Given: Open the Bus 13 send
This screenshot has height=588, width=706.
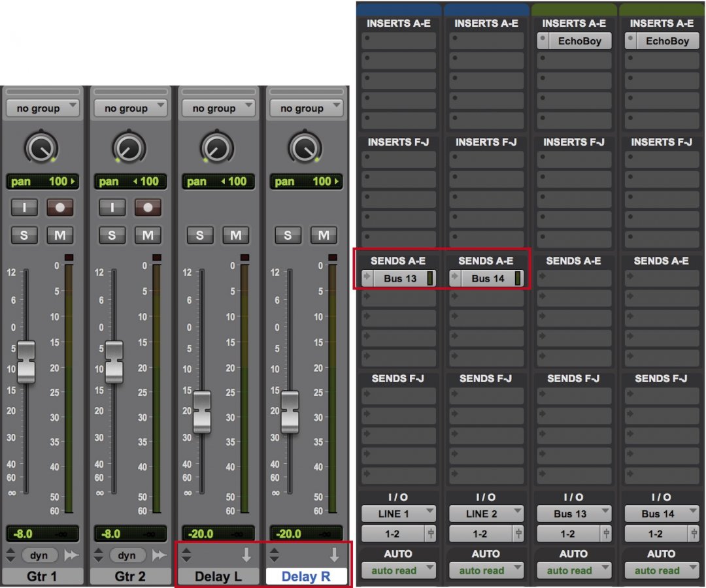Looking at the screenshot, I should (x=400, y=279).
